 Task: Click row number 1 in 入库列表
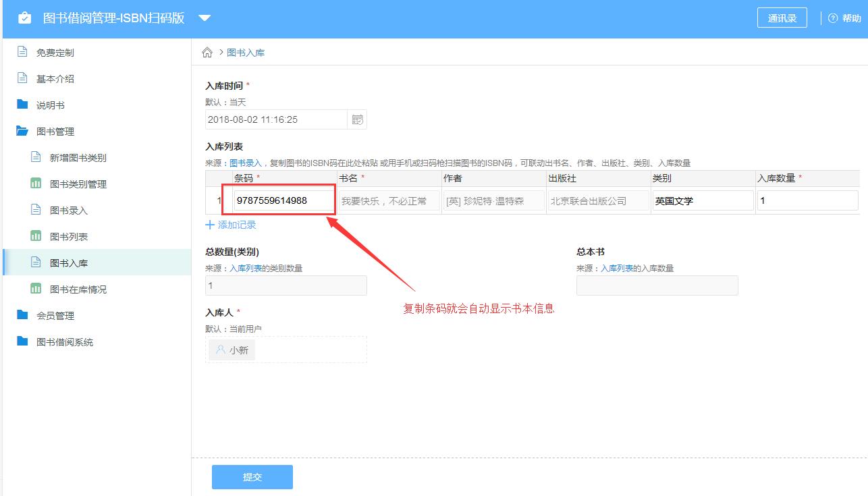pyautogui.click(x=219, y=200)
